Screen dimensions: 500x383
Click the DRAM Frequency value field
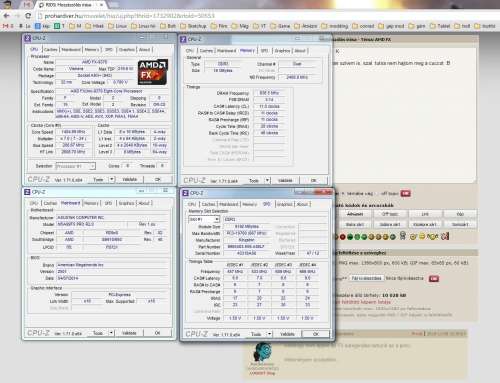click(x=269, y=93)
